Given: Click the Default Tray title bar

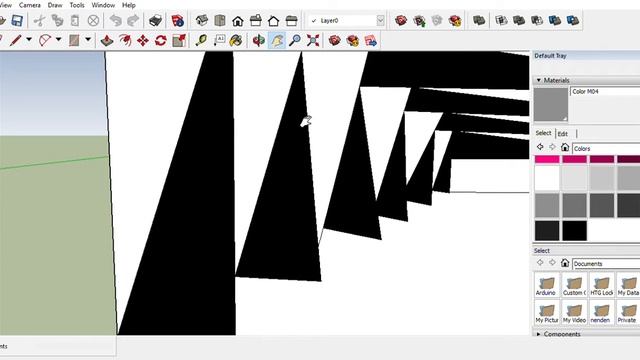Looking at the screenshot, I should 586,56.
